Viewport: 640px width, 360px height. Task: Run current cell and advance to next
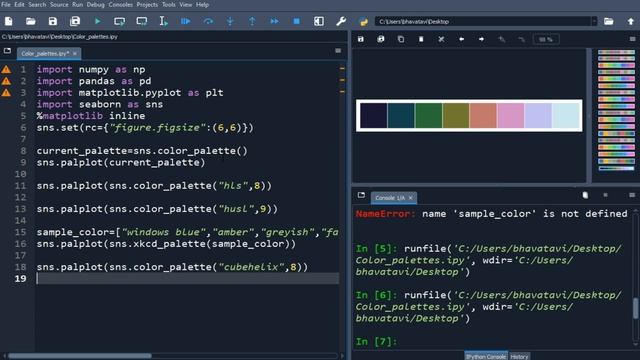[x=142, y=21]
